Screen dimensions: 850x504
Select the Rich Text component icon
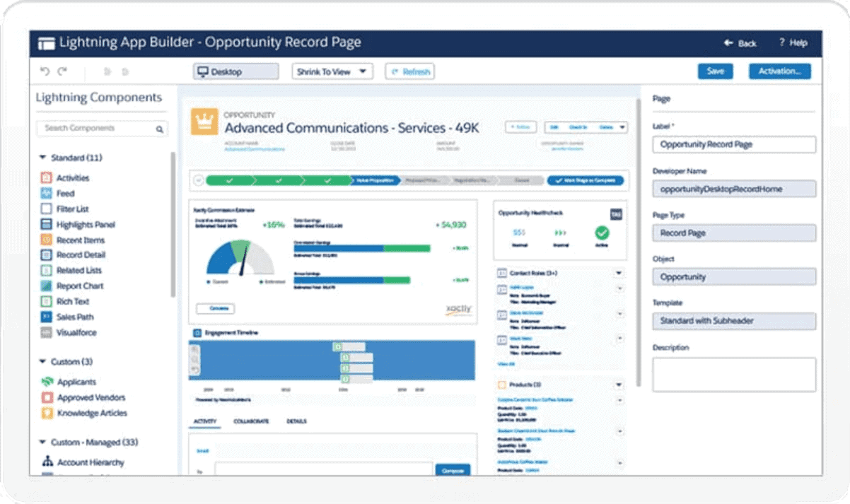pyautogui.click(x=47, y=301)
